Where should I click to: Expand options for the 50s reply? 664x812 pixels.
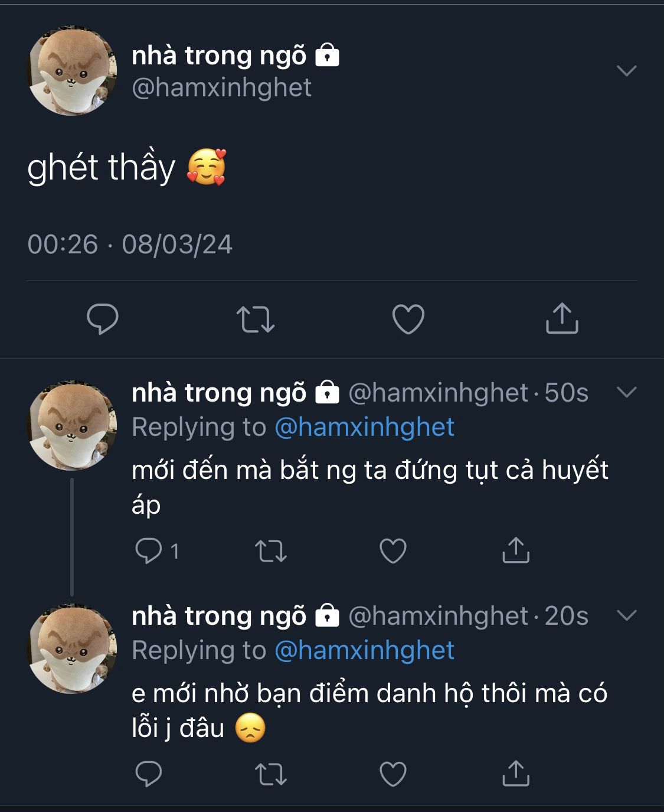point(626,392)
